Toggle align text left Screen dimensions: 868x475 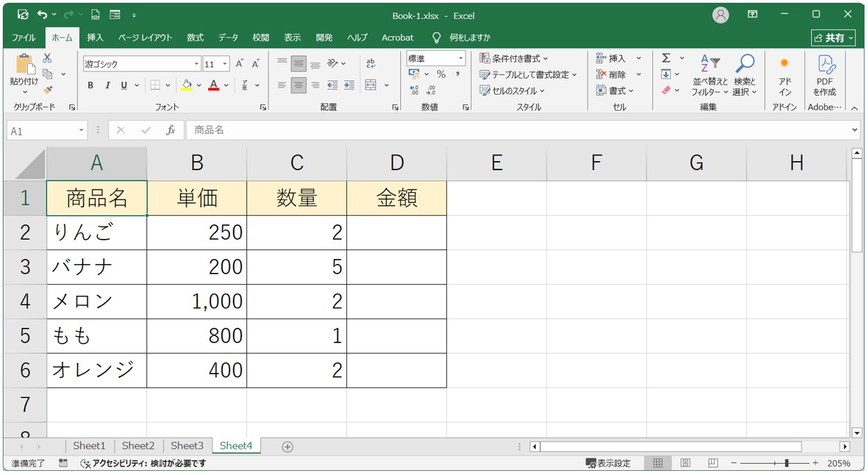pos(282,85)
